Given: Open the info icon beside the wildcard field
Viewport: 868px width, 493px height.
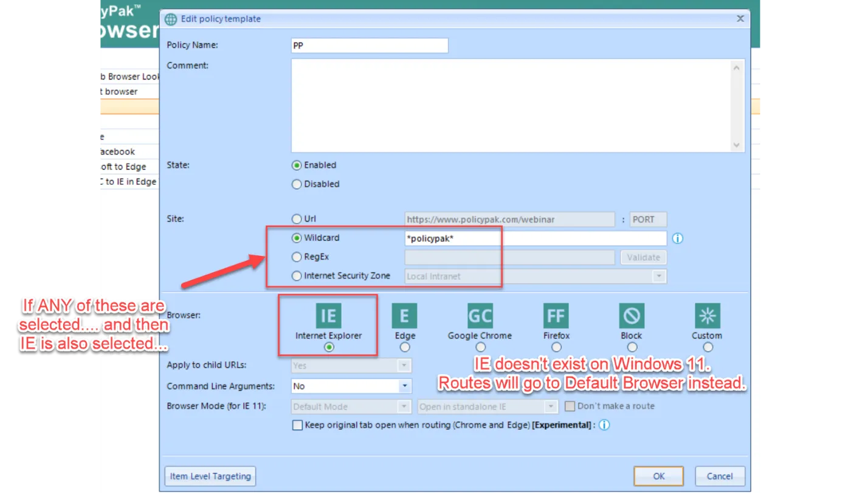Looking at the screenshot, I should tap(678, 238).
